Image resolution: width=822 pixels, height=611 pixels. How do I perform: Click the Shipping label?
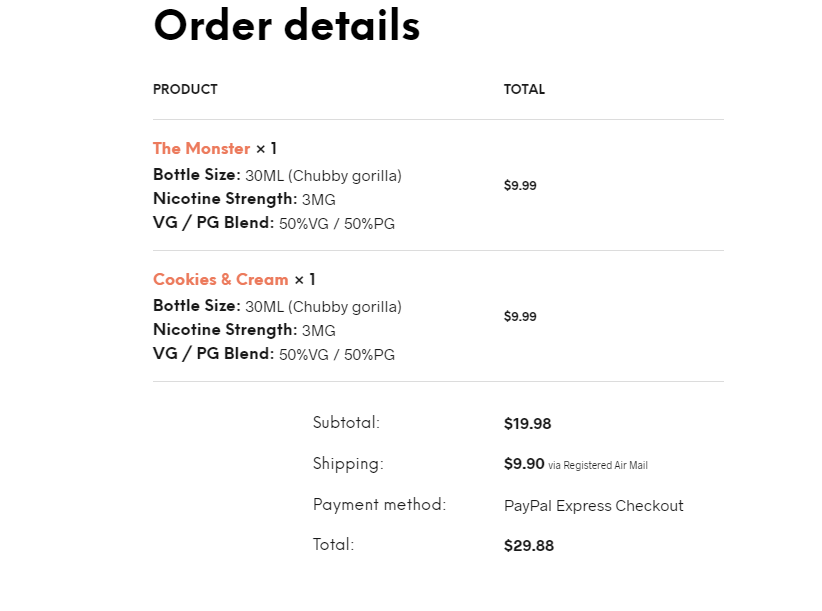tap(347, 464)
